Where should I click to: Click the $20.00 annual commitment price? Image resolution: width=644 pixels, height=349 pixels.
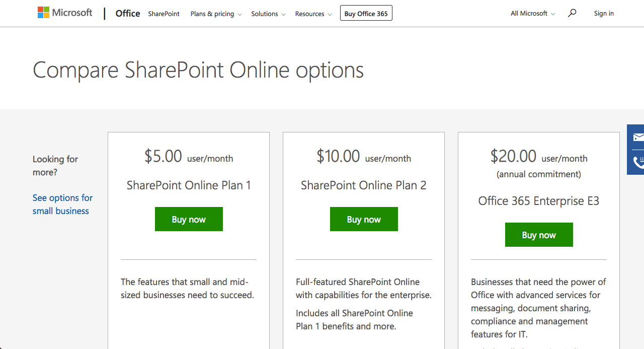(x=514, y=156)
